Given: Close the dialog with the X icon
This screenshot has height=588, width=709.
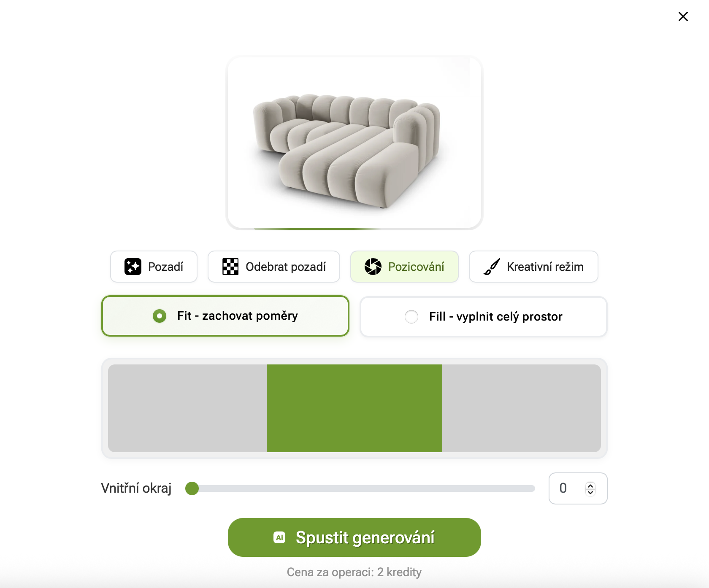Looking at the screenshot, I should point(683,16).
